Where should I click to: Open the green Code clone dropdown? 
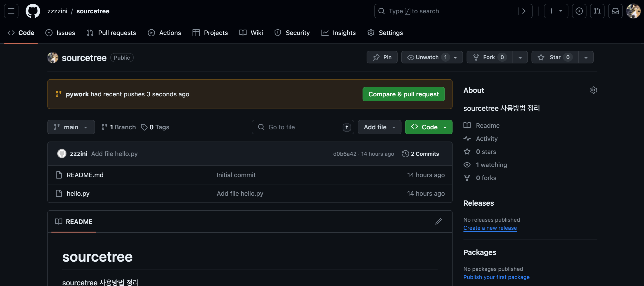429,127
